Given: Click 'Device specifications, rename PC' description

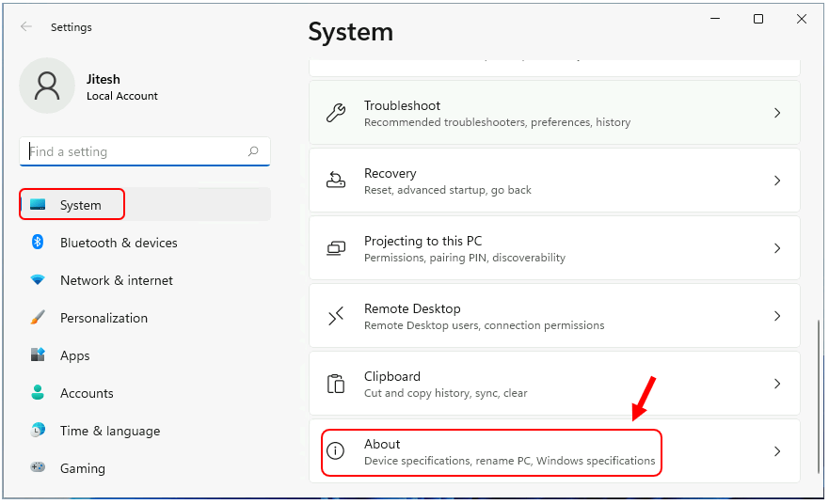Looking at the screenshot, I should pyautogui.click(x=510, y=460).
